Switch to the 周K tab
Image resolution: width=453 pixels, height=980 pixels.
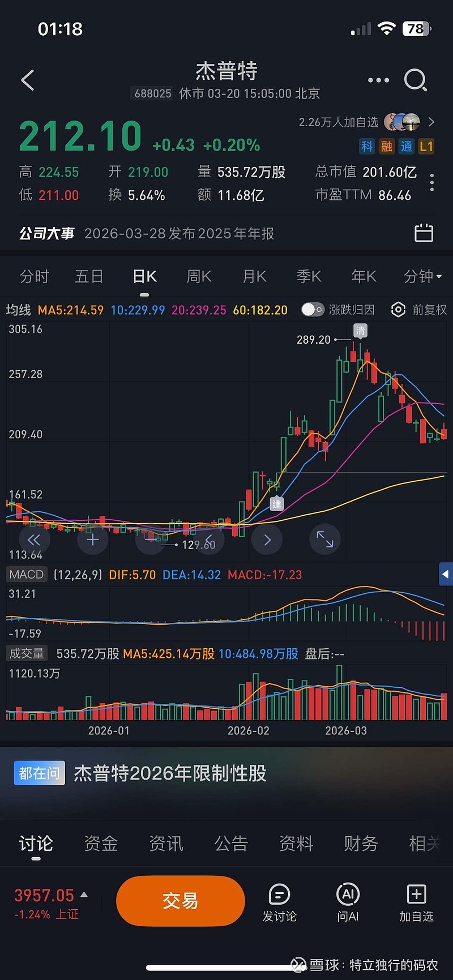pyautogui.click(x=199, y=276)
